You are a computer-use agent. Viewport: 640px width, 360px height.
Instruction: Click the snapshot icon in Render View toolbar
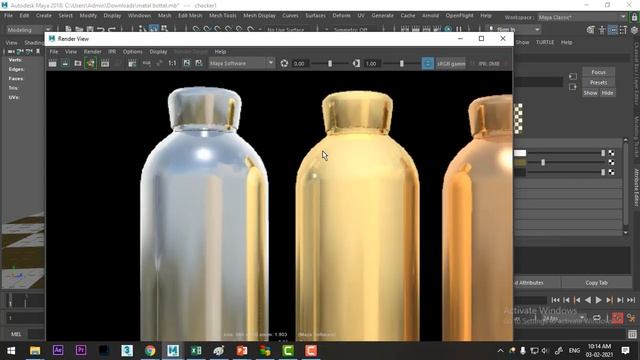coord(78,63)
